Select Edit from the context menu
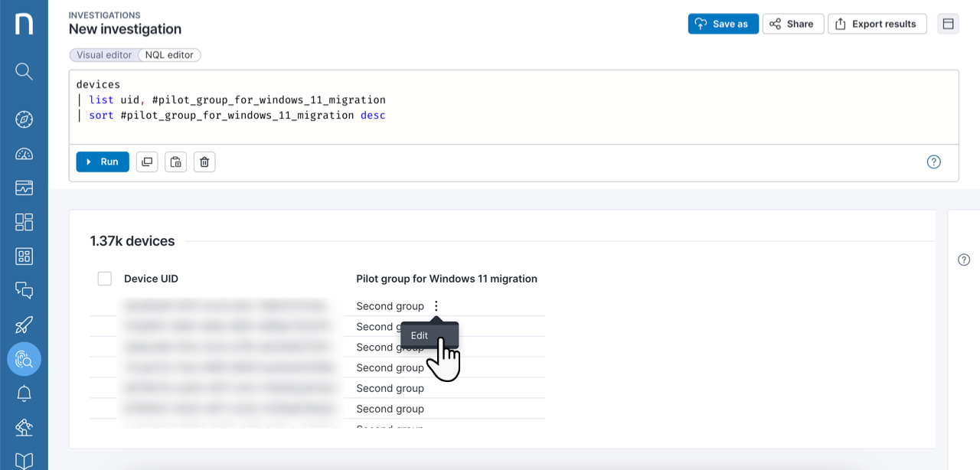 [x=420, y=335]
